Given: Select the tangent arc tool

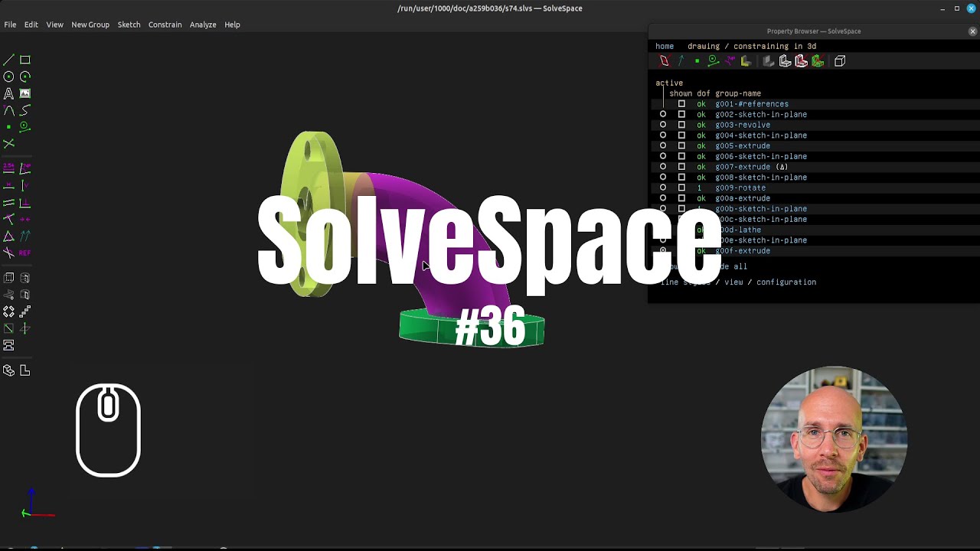Looking at the screenshot, I should point(8,110).
